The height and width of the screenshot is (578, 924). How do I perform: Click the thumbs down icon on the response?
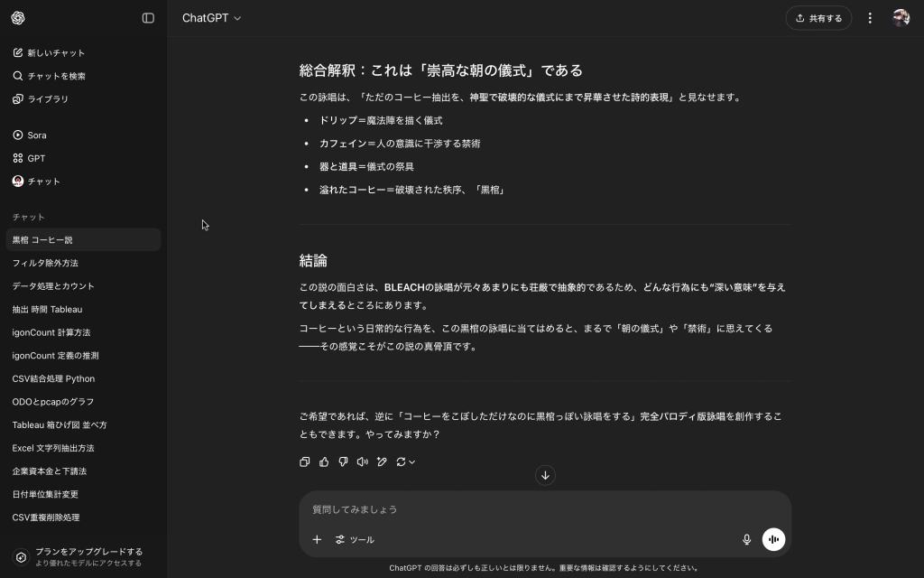tap(343, 462)
